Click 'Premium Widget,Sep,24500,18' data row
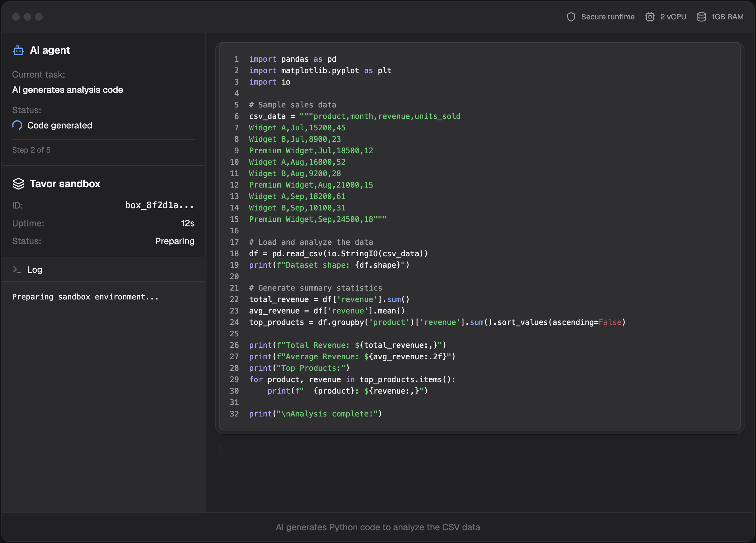756x543 pixels. (x=318, y=219)
